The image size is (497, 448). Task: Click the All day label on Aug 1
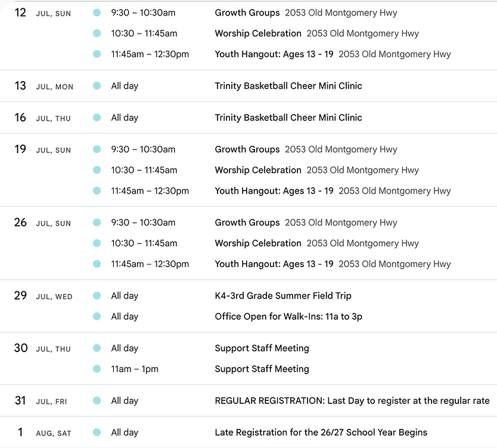pyautogui.click(x=125, y=433)
